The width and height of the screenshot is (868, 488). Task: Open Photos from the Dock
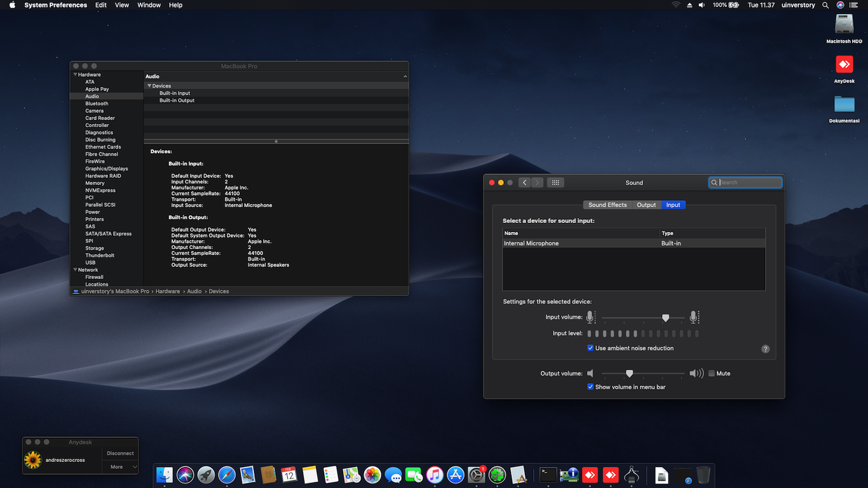point(372,474)
